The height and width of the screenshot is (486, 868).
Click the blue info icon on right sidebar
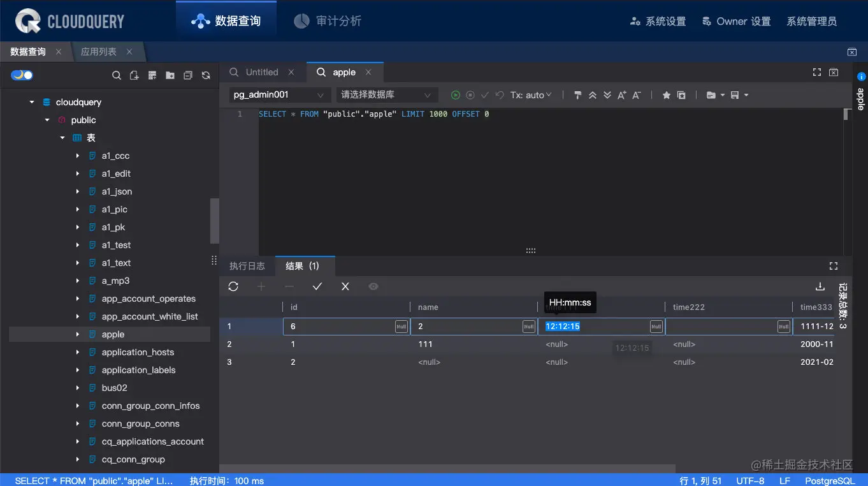point(860,76)
